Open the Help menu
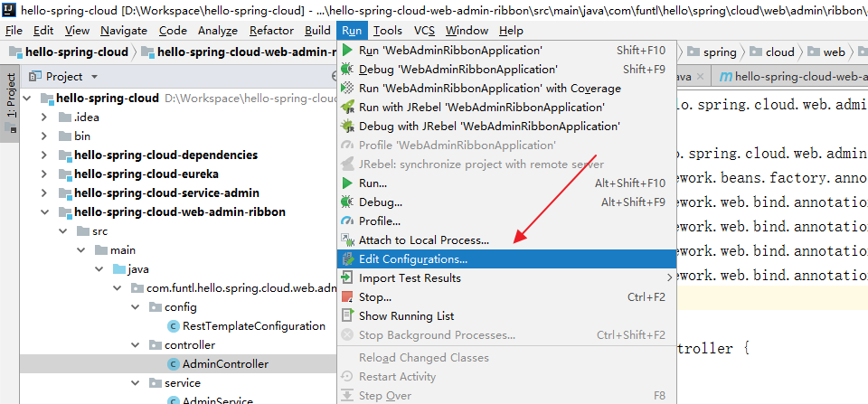 [x=511, y=31]
